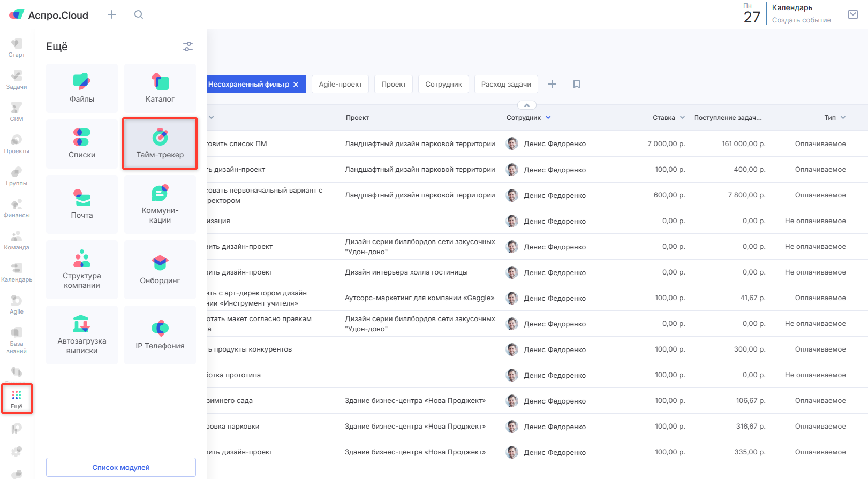The height and width of the screenshot is (479, 868).
Task: Open the Каталог module
Action: click(160, 88)
